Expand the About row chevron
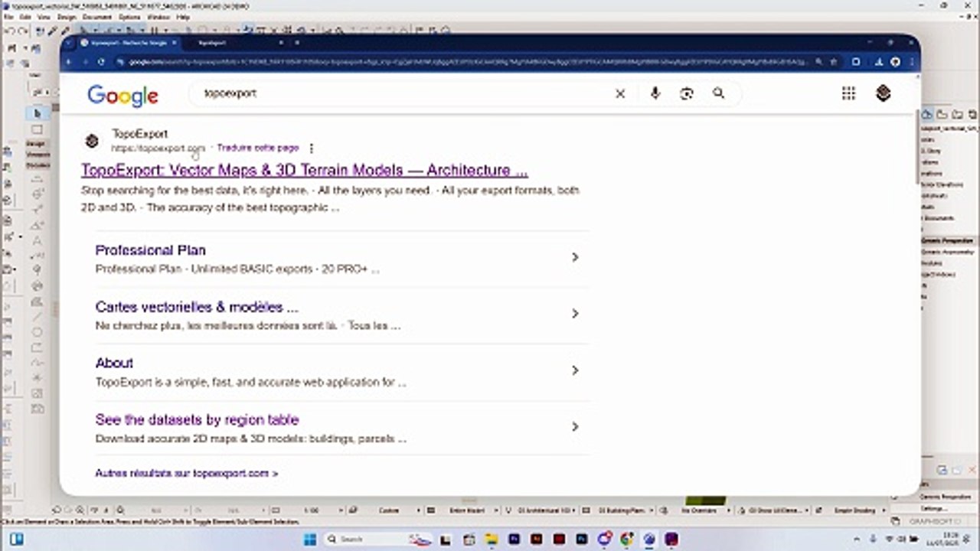Screen dimensions: 980x551 pos(575,370)
